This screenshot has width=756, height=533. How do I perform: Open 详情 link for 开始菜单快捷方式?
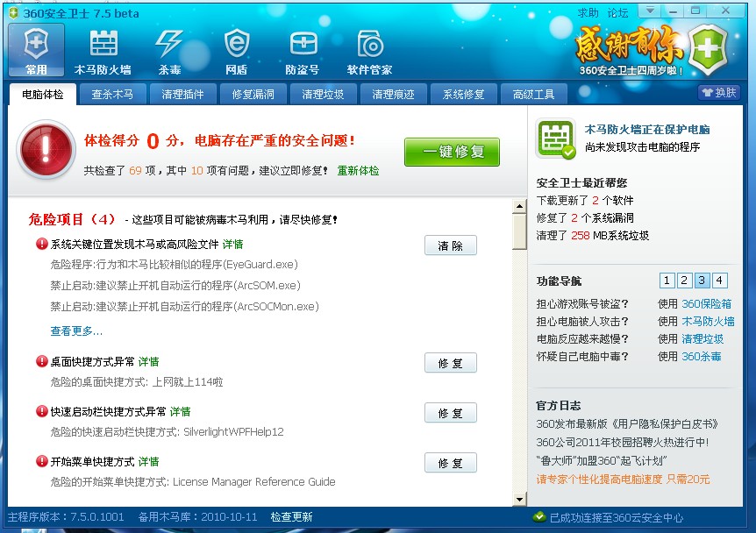(148, 462)
